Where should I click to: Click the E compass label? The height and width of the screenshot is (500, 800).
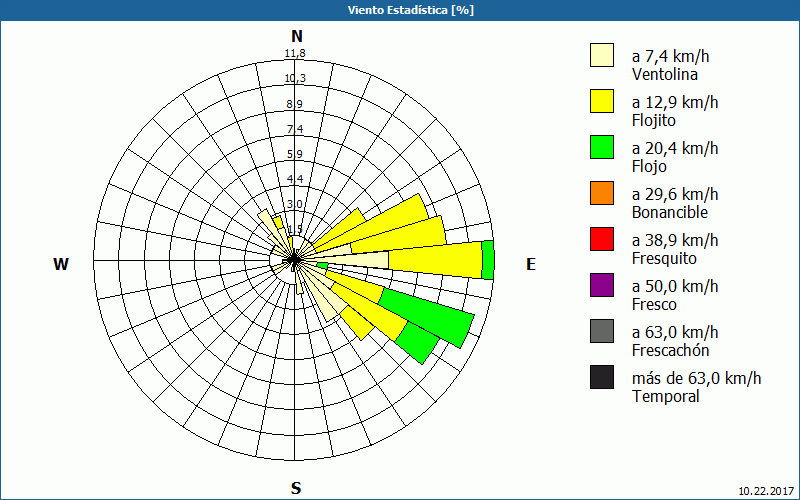531,264
